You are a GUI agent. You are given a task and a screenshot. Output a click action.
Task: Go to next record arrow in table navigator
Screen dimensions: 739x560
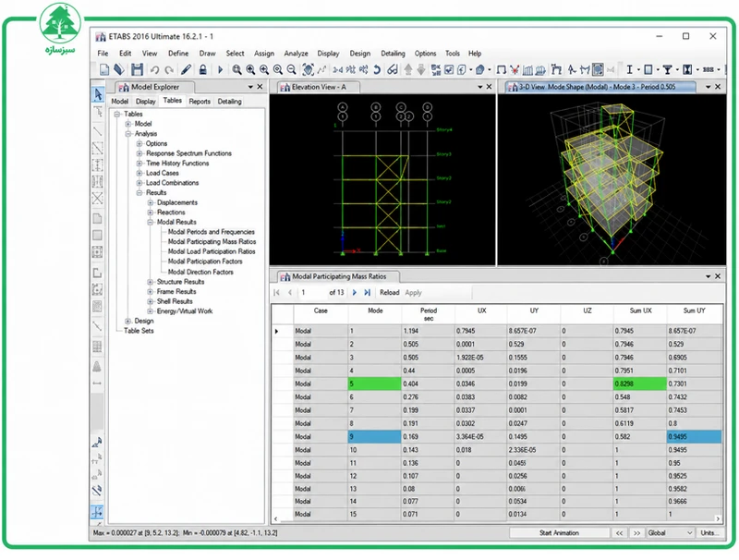pyautogui.click(x=355, y=292)
